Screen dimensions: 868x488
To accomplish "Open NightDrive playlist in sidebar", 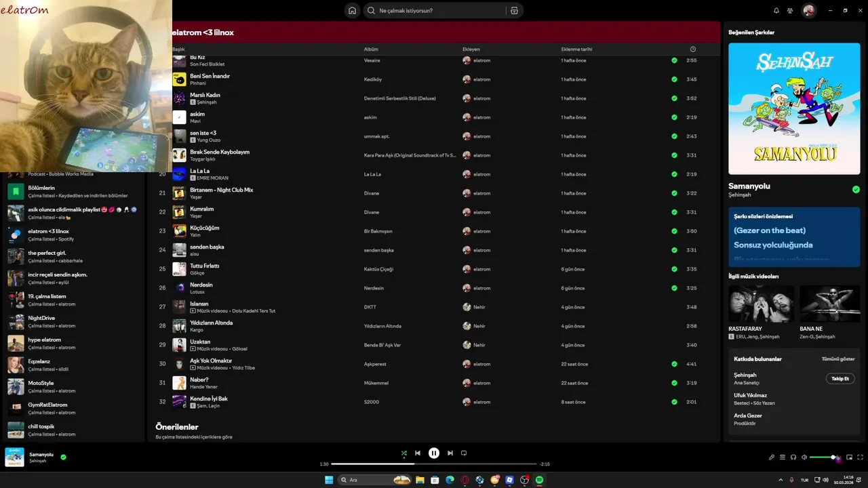I will 73,322.
